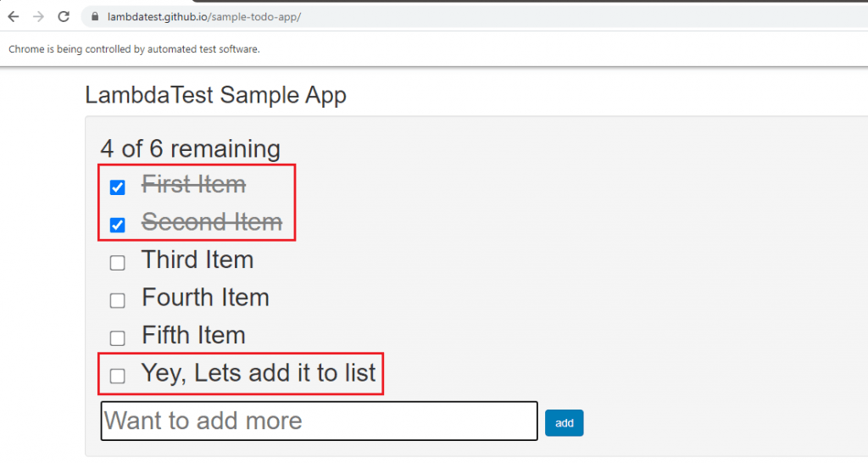Uncheck the First Item checkbox
The height and width of the screenshot is (463, 868).
(x=118, y=187)
